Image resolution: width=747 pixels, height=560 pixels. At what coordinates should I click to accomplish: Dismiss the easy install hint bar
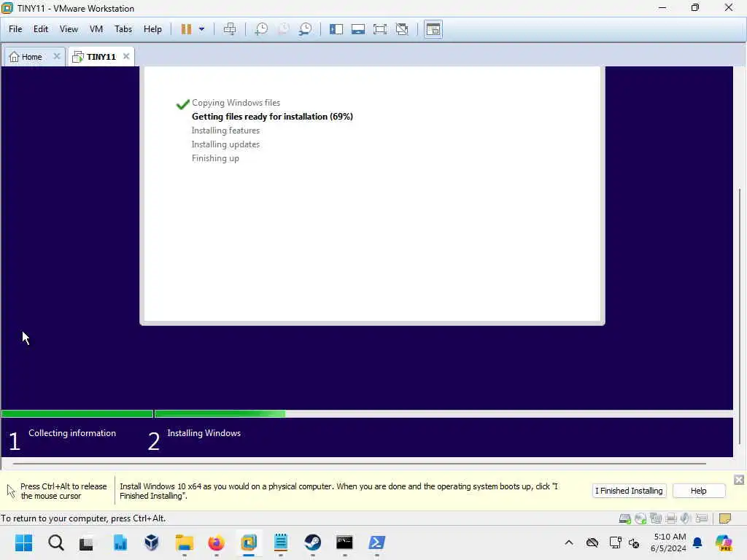click(739, 480)
